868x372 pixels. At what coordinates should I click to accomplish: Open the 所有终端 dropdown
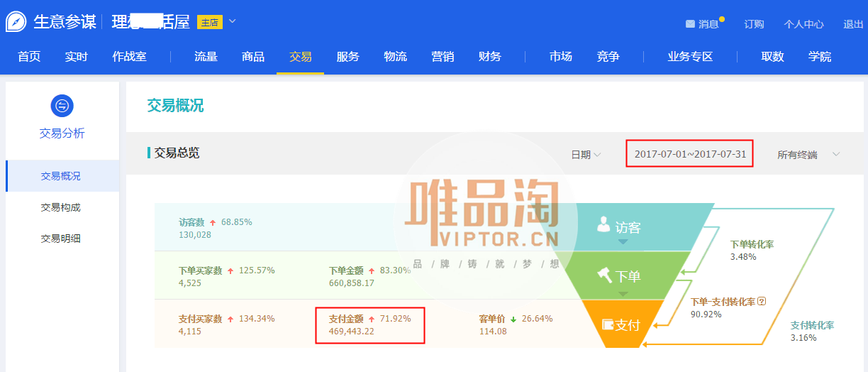pos(808,154)
